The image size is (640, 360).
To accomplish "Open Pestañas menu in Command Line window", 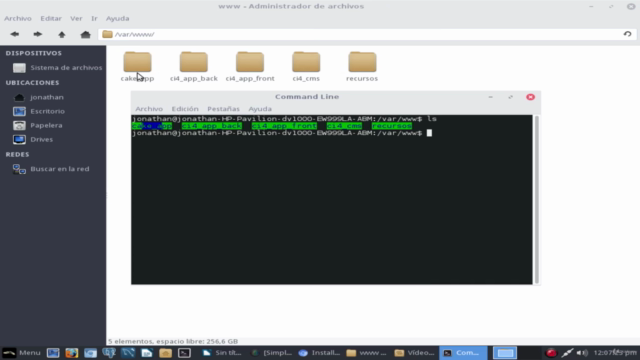I will (x=223, y=109).
